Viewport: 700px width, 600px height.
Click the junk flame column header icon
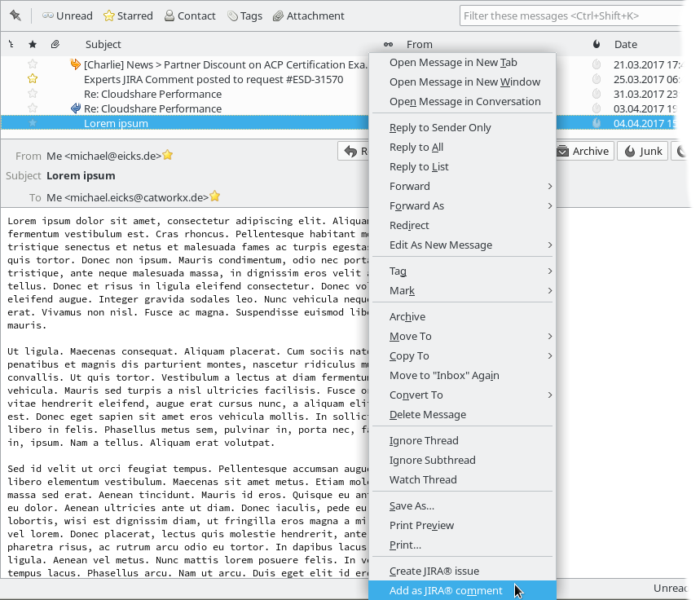597,44
